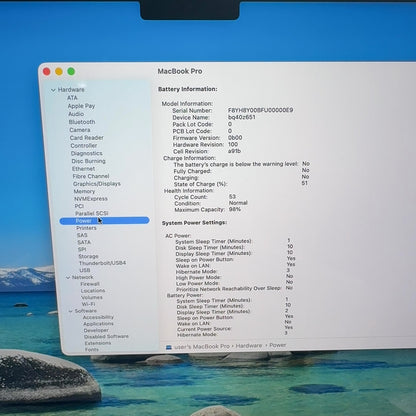Collapse the Network section chevron
416x416 pixels.
68,277
